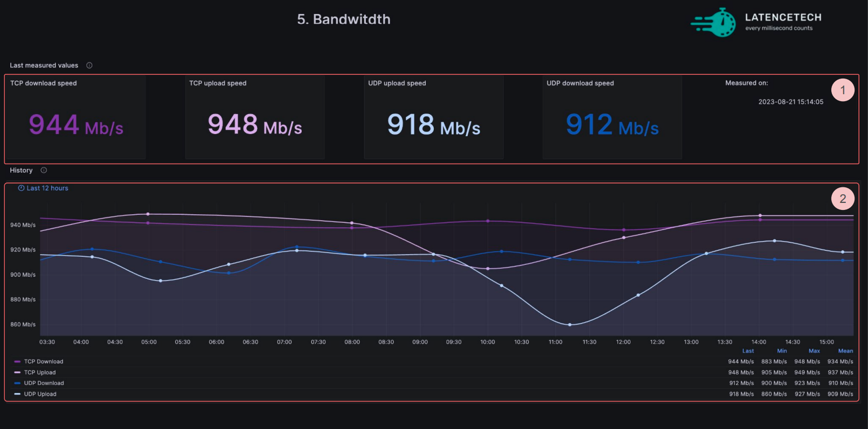Sort the legend by the Max column header
This screenshot has height=429, width=868.
[814, 351]
